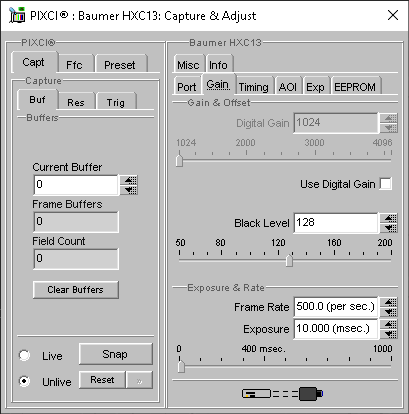Open the Preset tab
409x414 pixels.
120,65
